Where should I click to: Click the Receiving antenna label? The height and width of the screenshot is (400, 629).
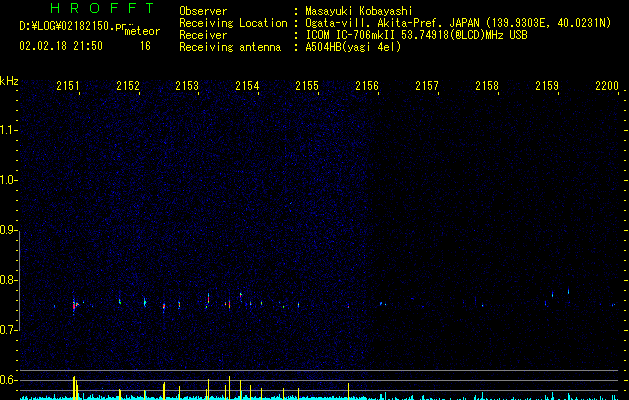230,47
